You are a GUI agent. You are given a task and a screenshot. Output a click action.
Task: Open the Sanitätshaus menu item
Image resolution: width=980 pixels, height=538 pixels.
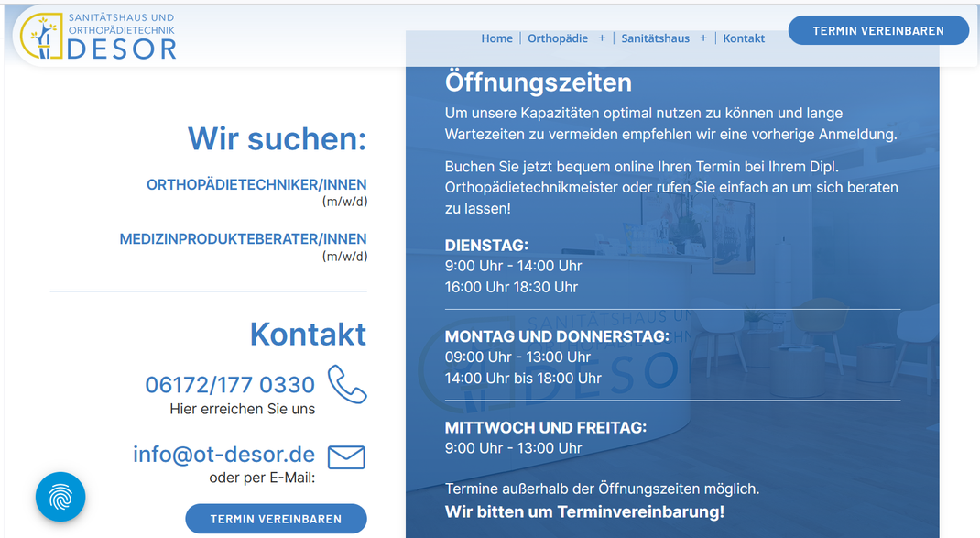pyautogui.click(x=655, y=38)
